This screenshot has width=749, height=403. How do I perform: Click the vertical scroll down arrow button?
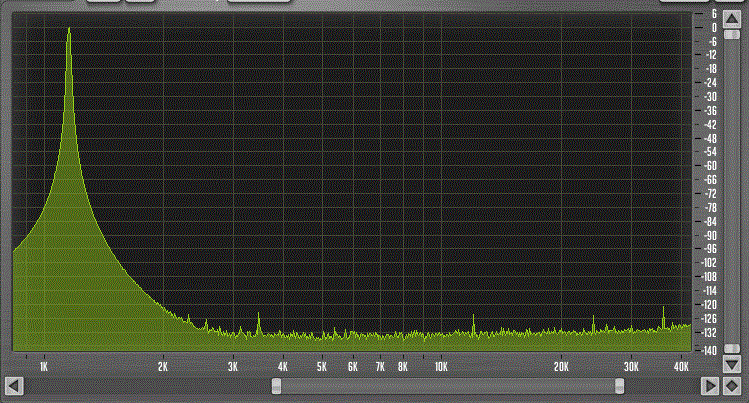point(732,365)
